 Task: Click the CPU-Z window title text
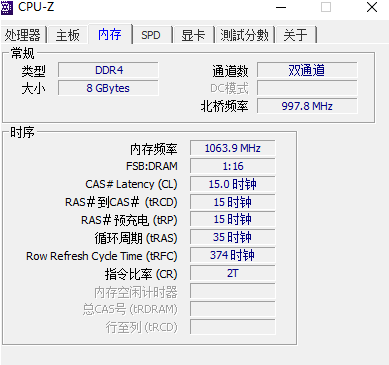[x=36, y=7]
